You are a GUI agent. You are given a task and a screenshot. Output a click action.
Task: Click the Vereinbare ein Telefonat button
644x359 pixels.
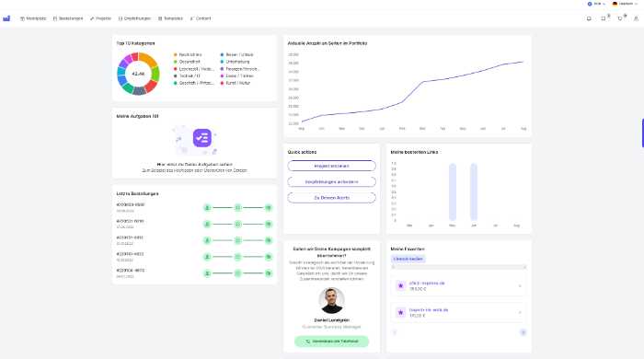click(331, 342)
